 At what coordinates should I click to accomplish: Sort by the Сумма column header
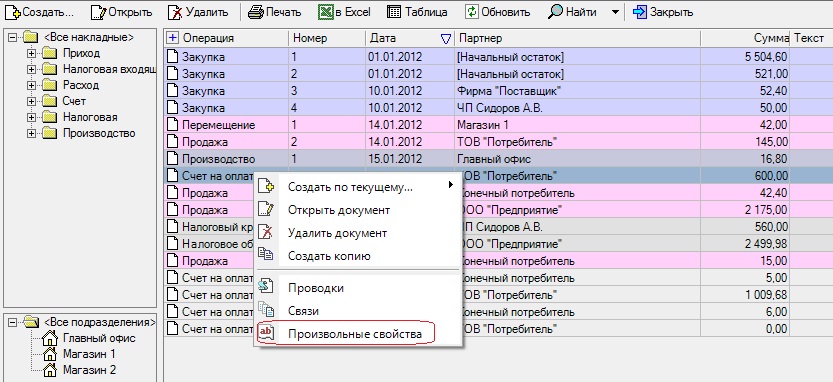pos(745,38)
